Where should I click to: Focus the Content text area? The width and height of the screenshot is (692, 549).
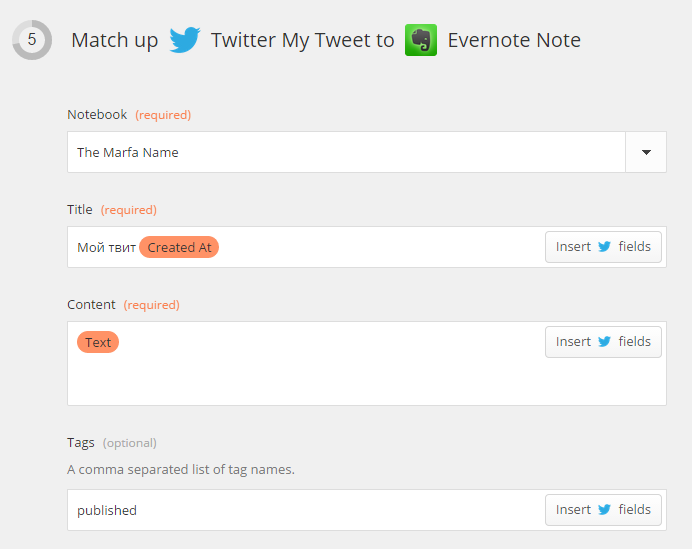pos(367,364)
